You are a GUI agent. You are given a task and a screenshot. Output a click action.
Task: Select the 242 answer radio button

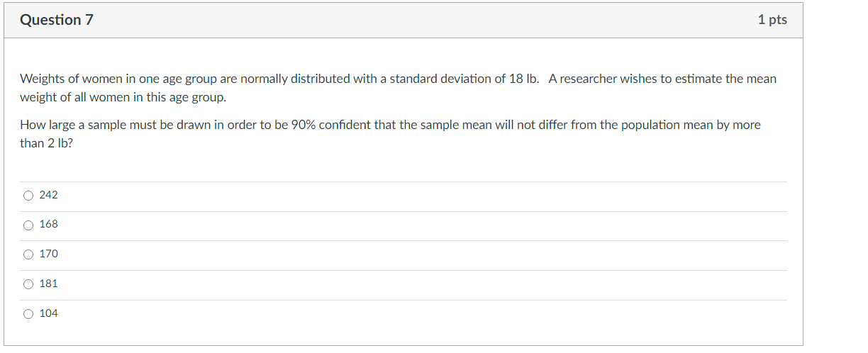(x=28, y=196)
